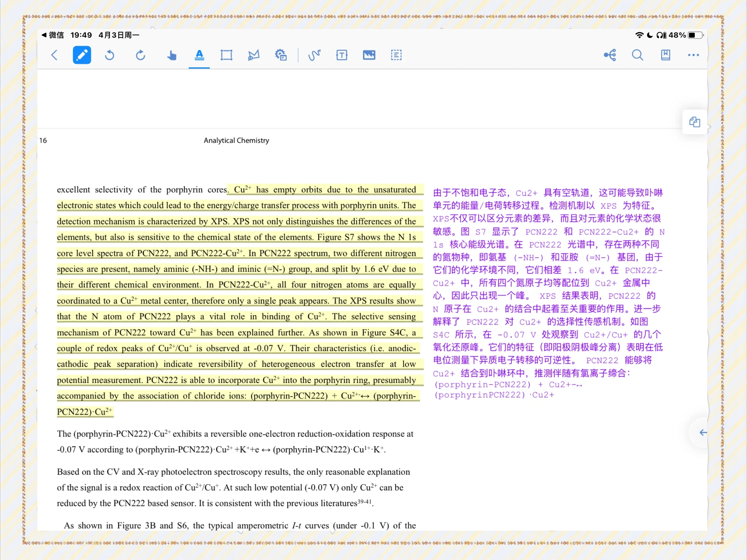Tap highlighted text 'detection mechanism is characterized by XPS'

[x=142, y=221]
